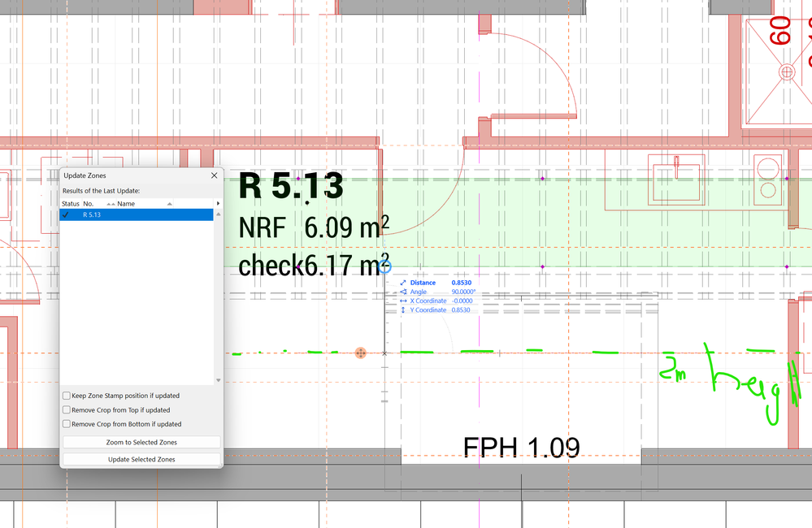Sort list by Name column header

(125, 204)
